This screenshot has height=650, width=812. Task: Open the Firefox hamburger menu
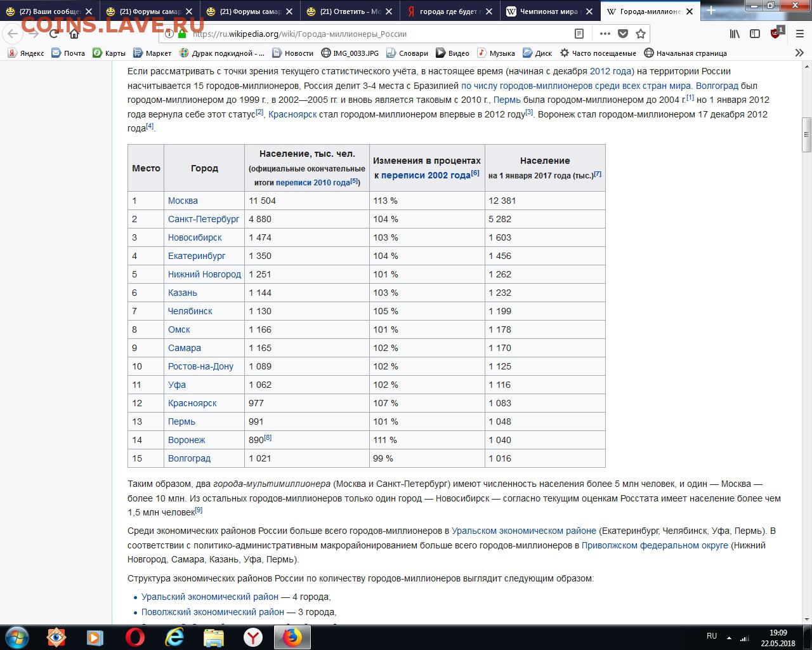(799, 34)
